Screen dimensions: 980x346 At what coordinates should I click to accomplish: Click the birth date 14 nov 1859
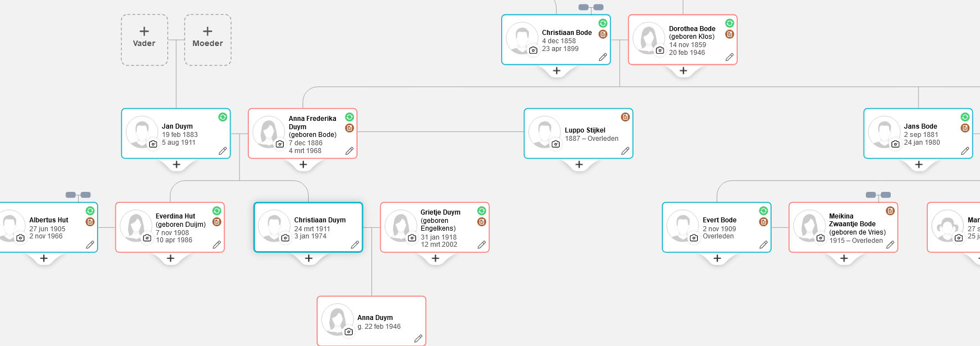pos(687,45)
